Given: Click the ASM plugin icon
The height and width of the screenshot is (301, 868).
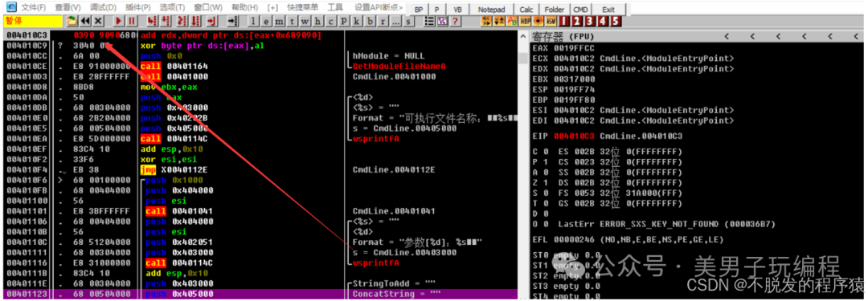Looking at the screenshot, I should (551, 21).
